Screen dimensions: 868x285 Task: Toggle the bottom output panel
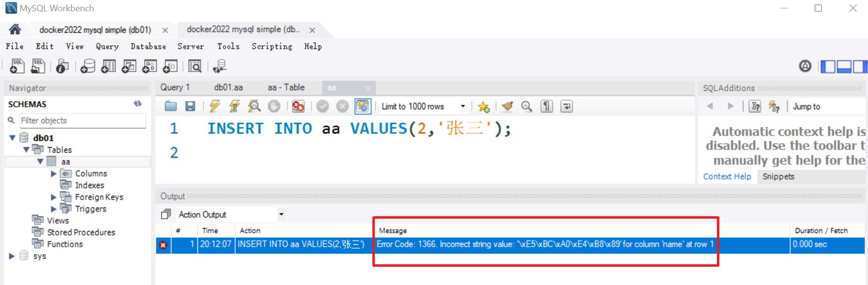[844, 66]
